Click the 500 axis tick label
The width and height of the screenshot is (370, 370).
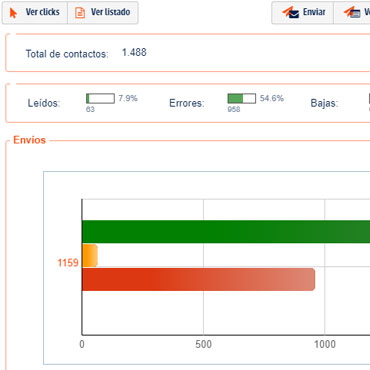pyautogui.click(x=203, y=344)
